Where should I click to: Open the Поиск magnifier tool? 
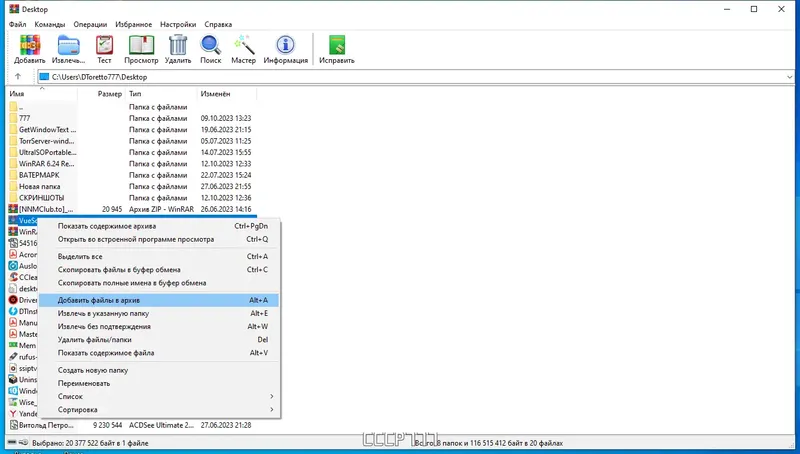coord(210,49)
